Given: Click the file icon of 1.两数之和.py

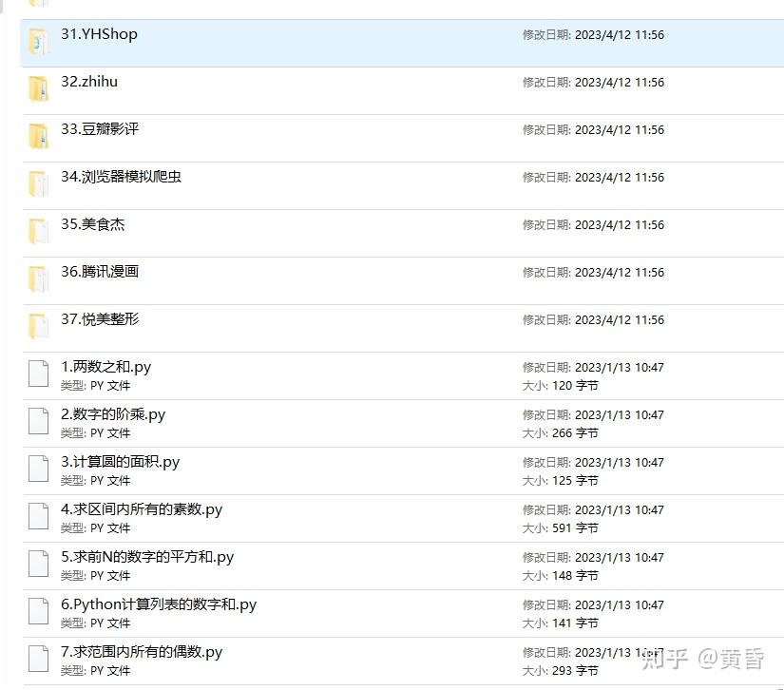Looking at the screenshot, I should point(39,374).
